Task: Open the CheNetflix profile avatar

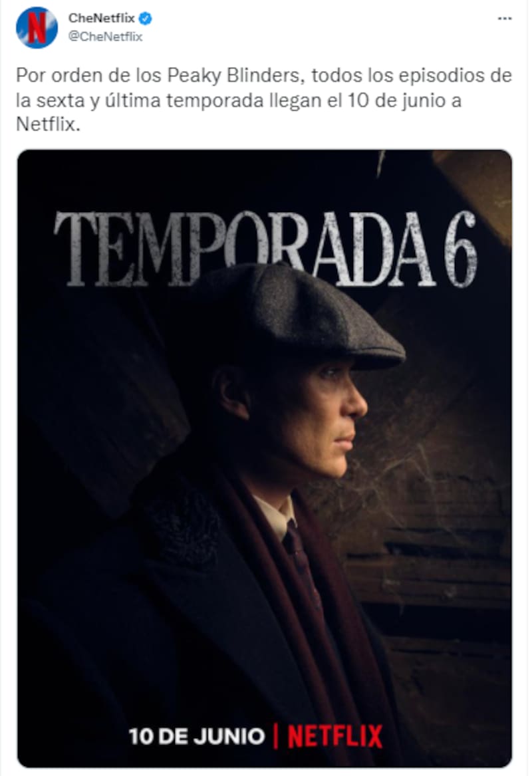Action: 37,27
